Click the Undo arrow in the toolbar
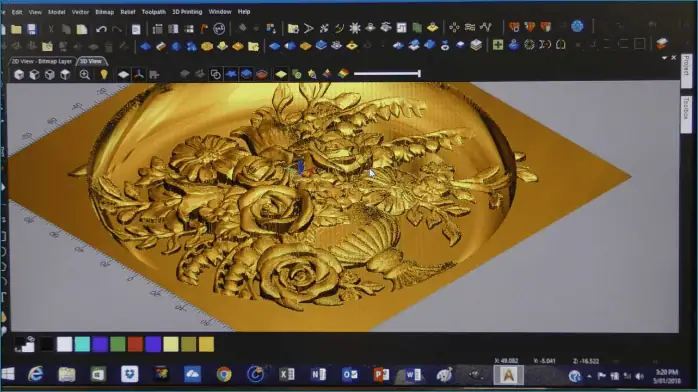Image resolution: width=698 pixels, height=392 pixels. [x=101, y=29]
